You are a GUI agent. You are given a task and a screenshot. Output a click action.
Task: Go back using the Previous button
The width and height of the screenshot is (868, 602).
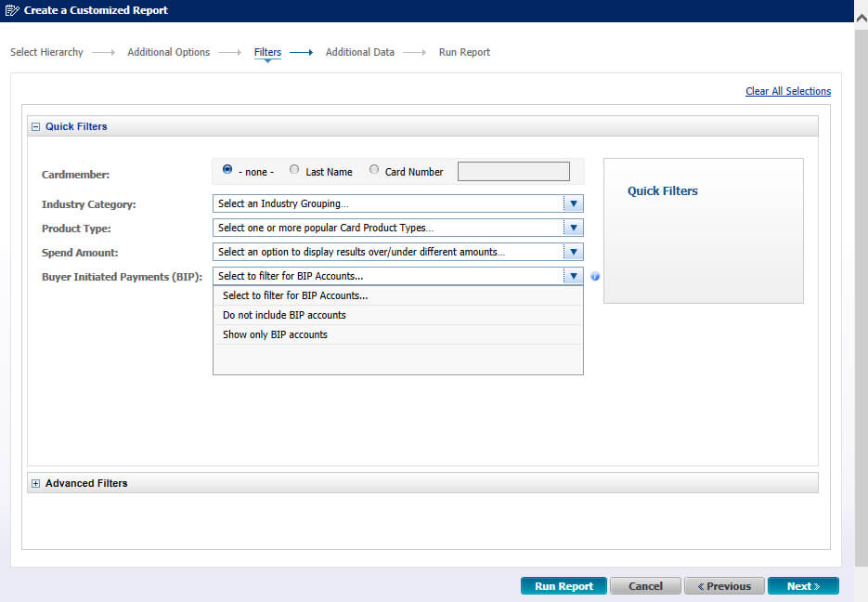click(724, 585)
